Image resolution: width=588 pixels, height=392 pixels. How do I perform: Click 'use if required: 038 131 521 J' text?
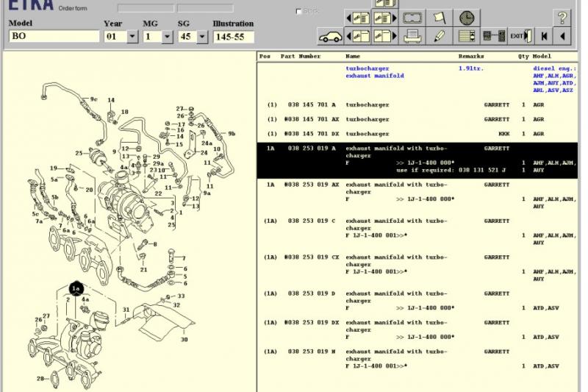point(451,171)
